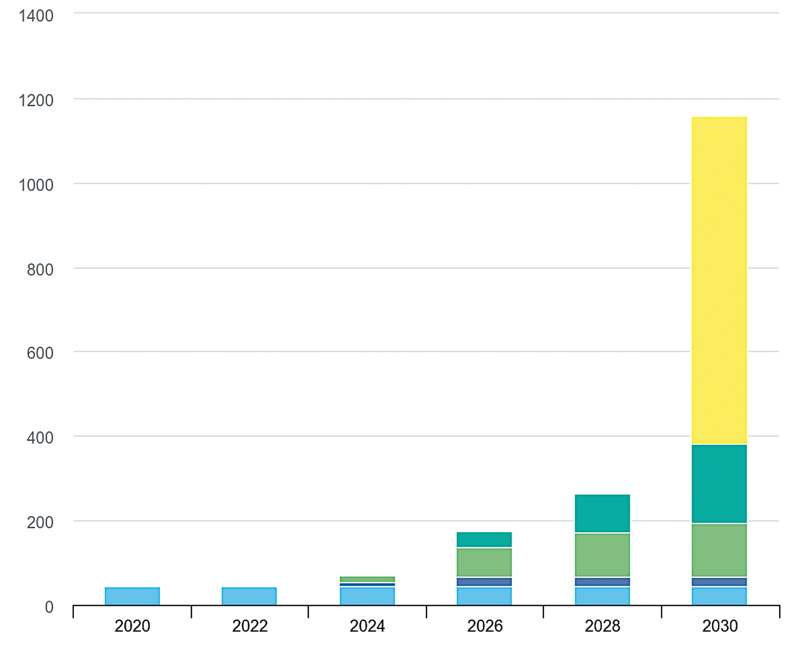Select the teal segment in the 2030 bar

point(719,483)
